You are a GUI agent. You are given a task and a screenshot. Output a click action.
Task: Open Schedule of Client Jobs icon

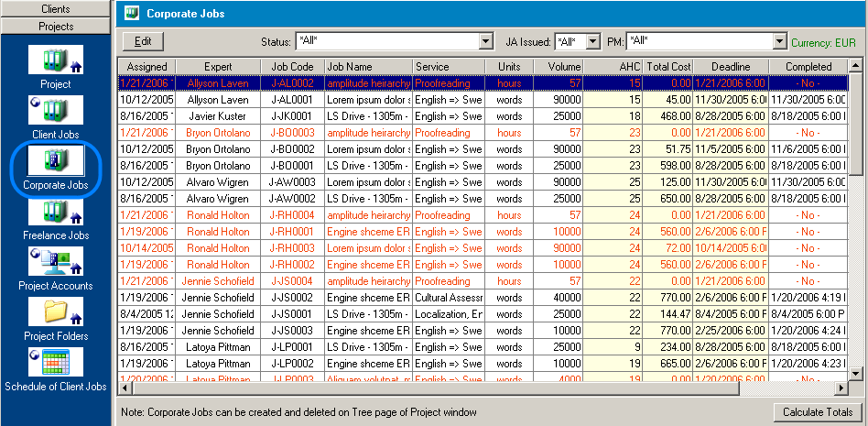tap(56, 363)
